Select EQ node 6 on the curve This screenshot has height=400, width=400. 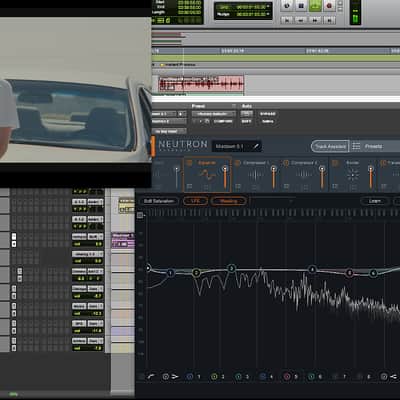(373, 273)
